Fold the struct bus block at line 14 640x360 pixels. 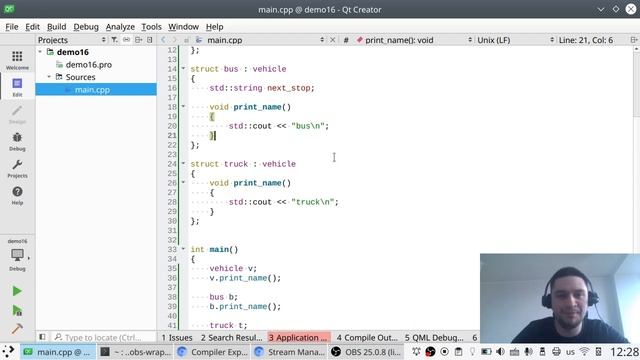[x=183, y=69]
